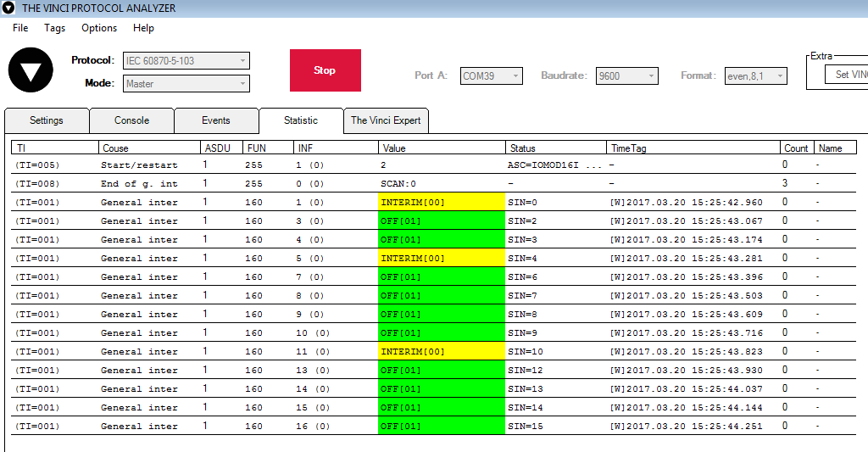Screen dimensions: 868x452
Task: Click the INF cell 13 (0)
Action: [313, 370]
